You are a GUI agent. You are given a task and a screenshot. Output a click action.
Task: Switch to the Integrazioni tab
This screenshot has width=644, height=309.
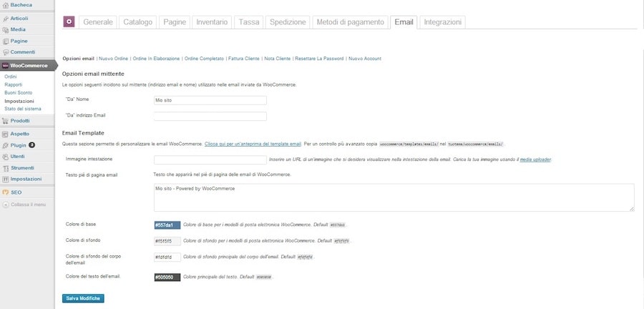click(442, 22)
